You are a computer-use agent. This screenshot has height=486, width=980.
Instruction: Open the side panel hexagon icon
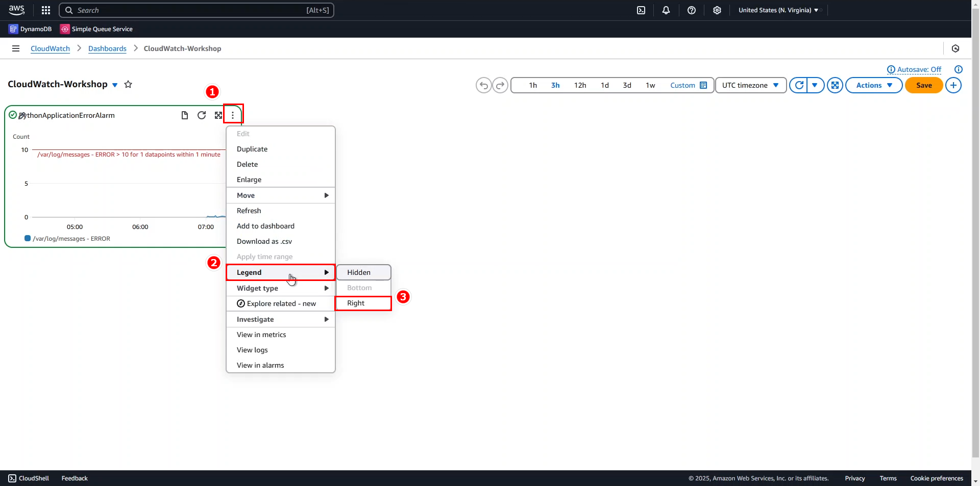pos(955,48)
